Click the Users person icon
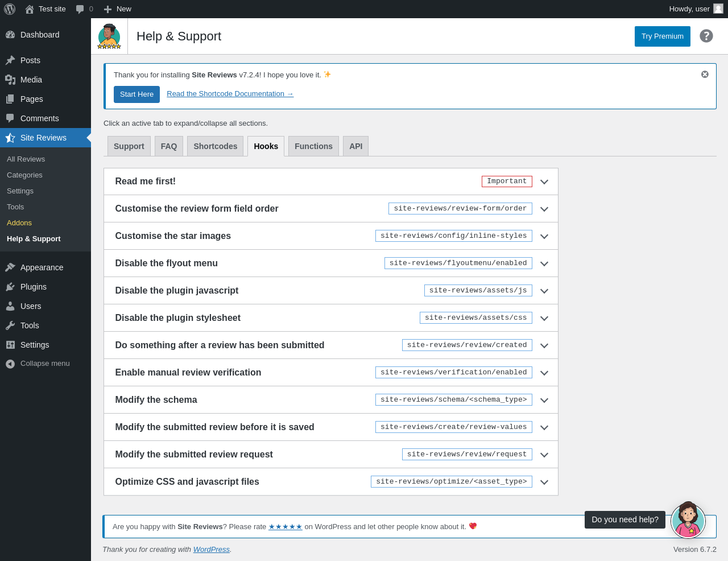This screenshot has width=728, height=561. (10, 306)
